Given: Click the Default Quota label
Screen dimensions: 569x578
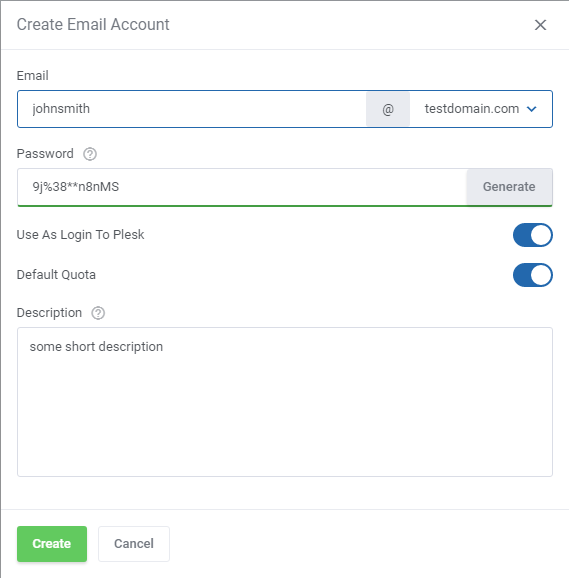Looking at the screenshot, I should click(x=56, y=275).
